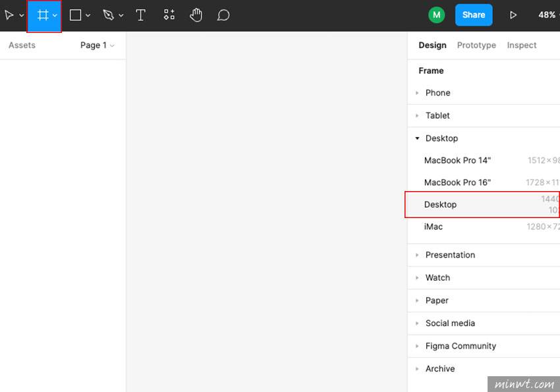Open the Page 1 dropdown
The image size is (560, 392).
97,45
